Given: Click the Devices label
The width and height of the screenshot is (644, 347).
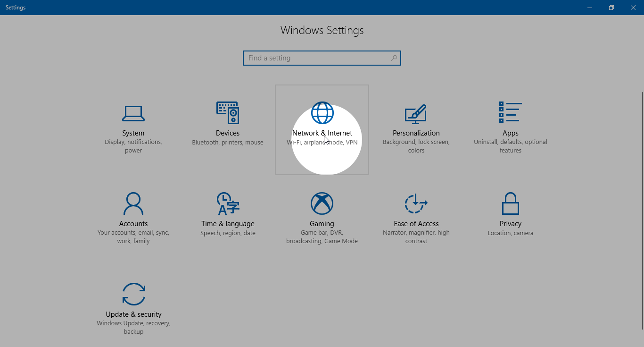Looking at the screenshot, I should point(228,133).
